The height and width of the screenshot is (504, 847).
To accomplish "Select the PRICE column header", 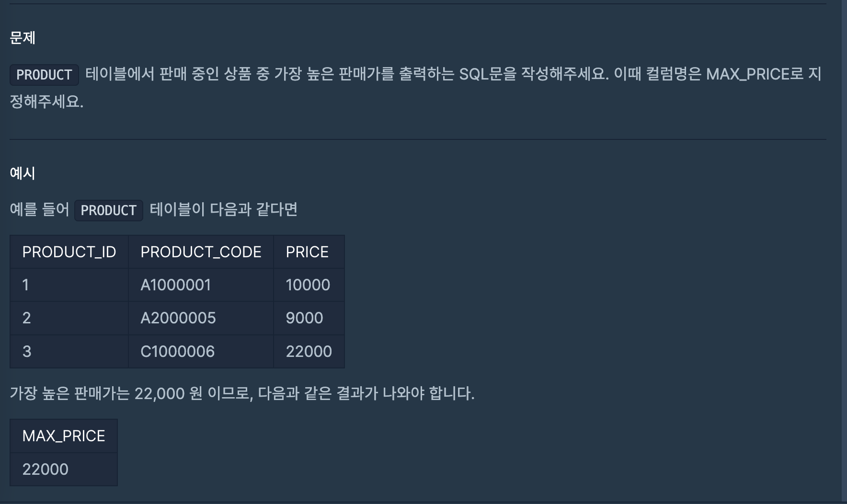I will (307, 252).
